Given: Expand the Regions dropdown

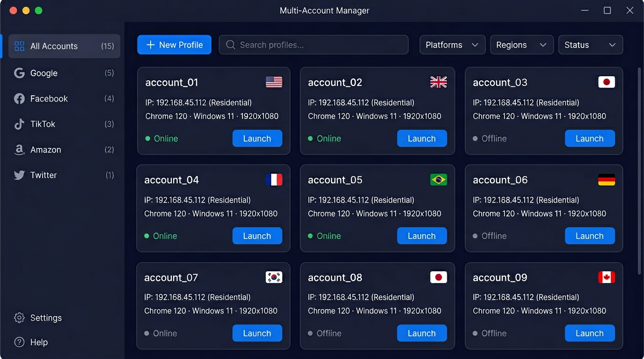Looking at the screenshot, I should (521, 45).
